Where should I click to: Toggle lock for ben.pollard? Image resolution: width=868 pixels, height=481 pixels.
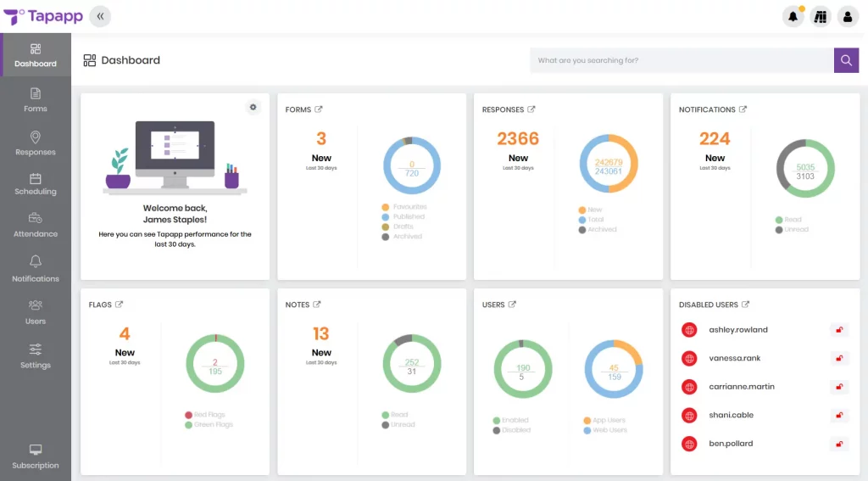839,444
